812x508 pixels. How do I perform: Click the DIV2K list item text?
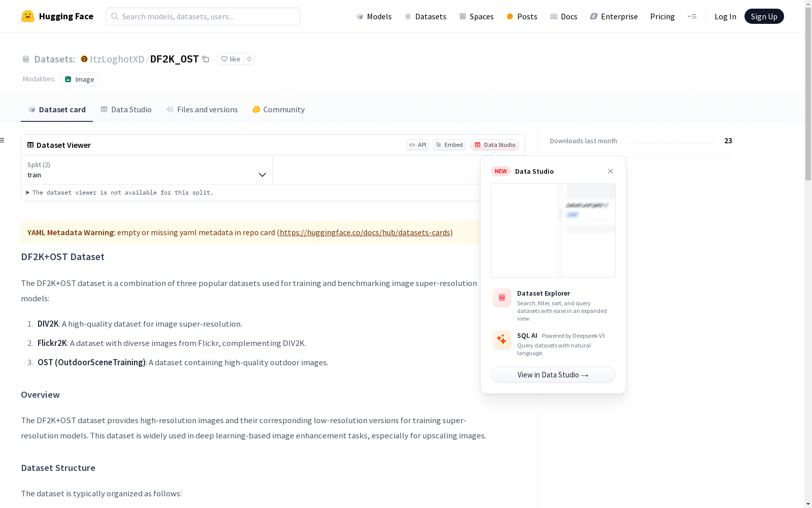pos(140,324)
